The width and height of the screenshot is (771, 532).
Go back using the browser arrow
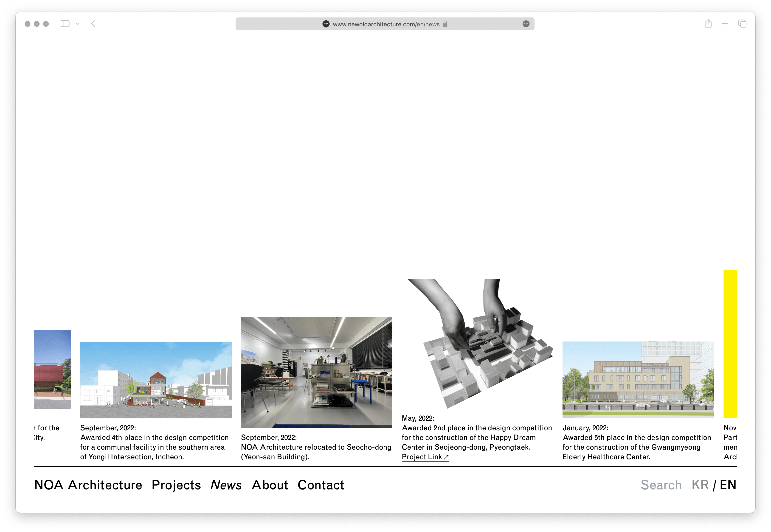click(x=93, y=24)
